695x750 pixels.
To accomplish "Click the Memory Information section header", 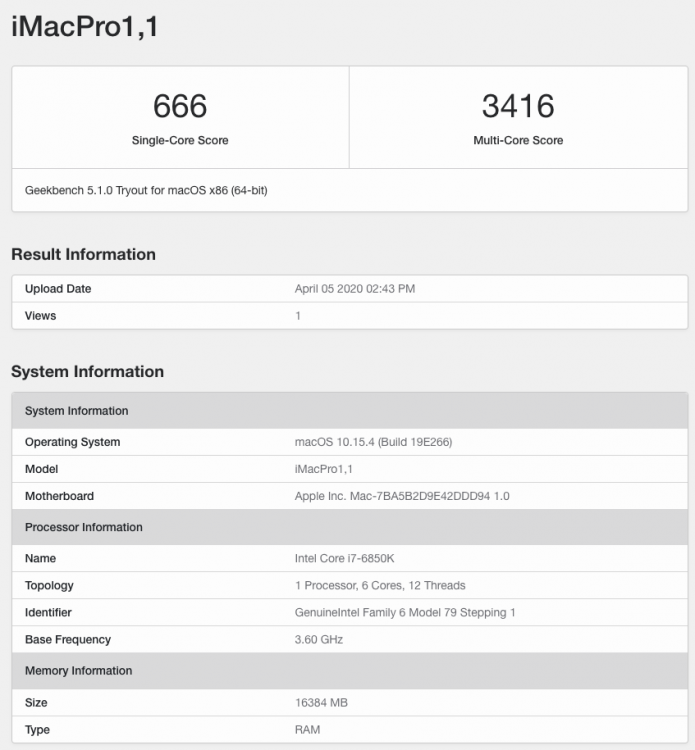I will 350,671.
